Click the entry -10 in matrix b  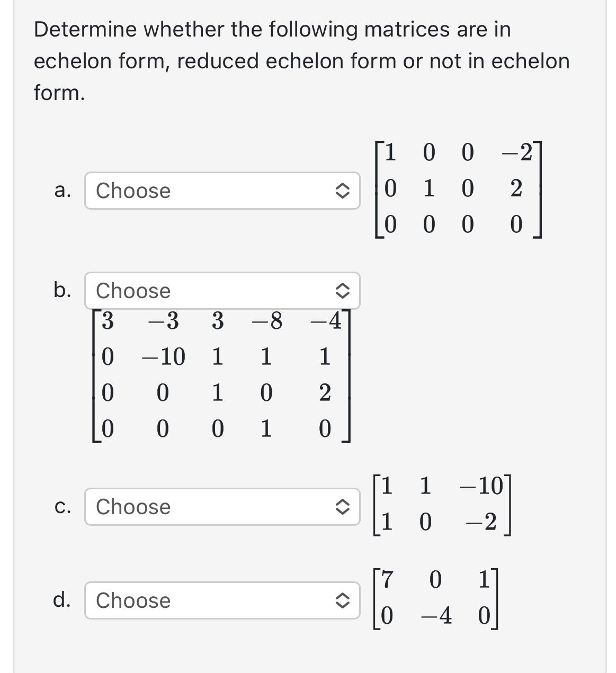click(163, 356)
